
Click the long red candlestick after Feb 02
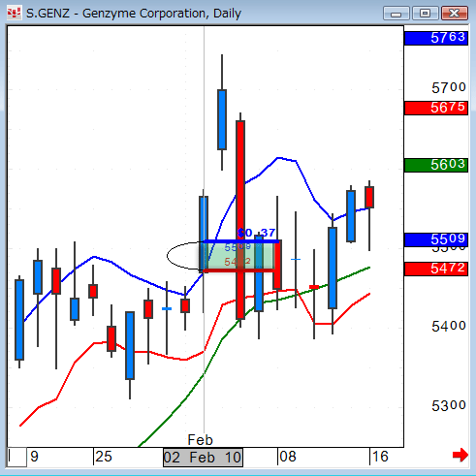click(240, 220)
